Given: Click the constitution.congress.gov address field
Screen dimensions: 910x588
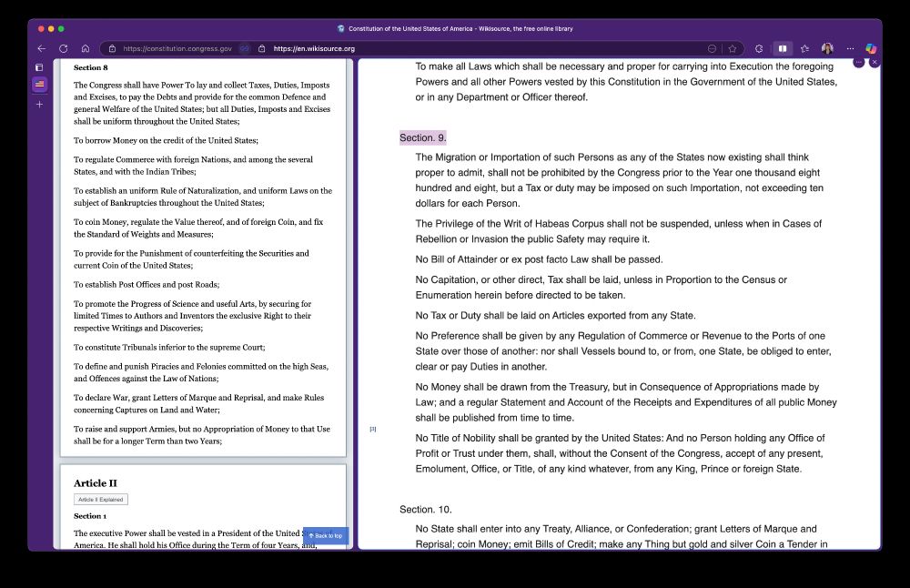Looking at the screenshot, I should (x=177, y=49).
